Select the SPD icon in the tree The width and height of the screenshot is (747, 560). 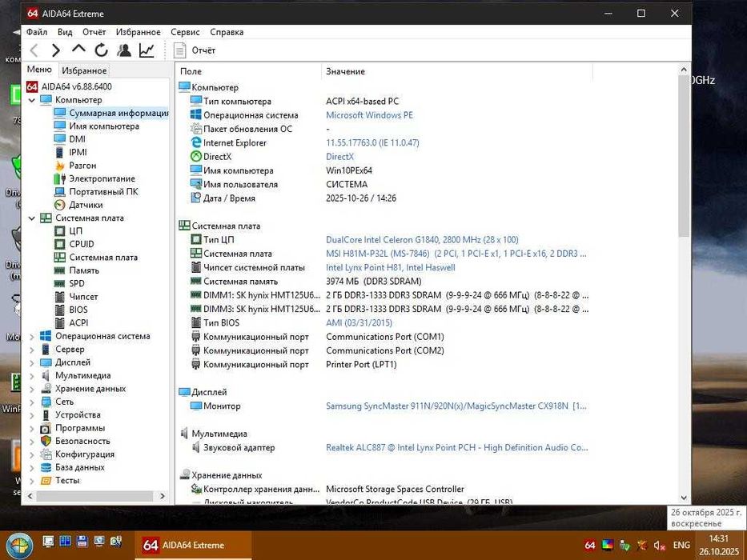(x=59, y=283)
